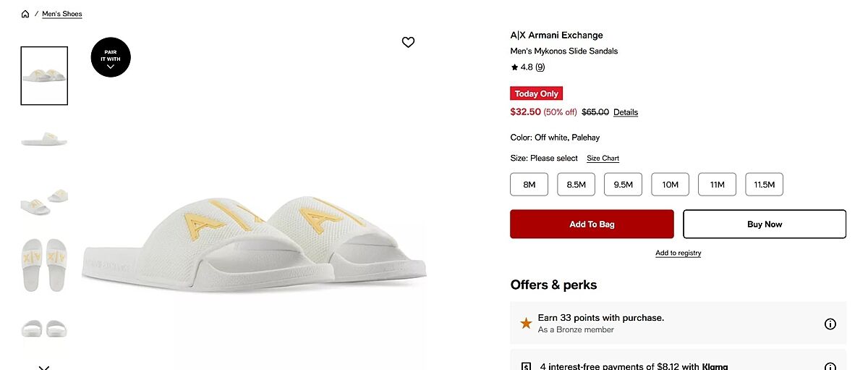Viewport: 868px width, 370px height.
Task: Select size 8.5M
Action: [576, 185]
